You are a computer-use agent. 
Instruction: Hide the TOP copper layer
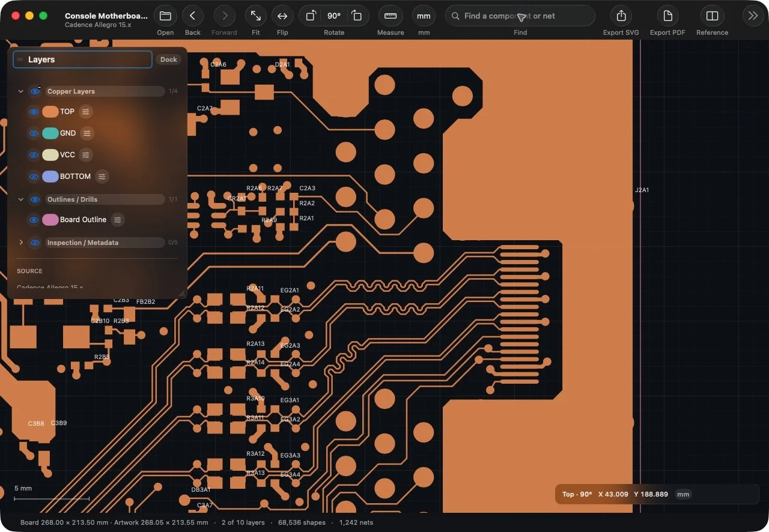coord(34,112)
